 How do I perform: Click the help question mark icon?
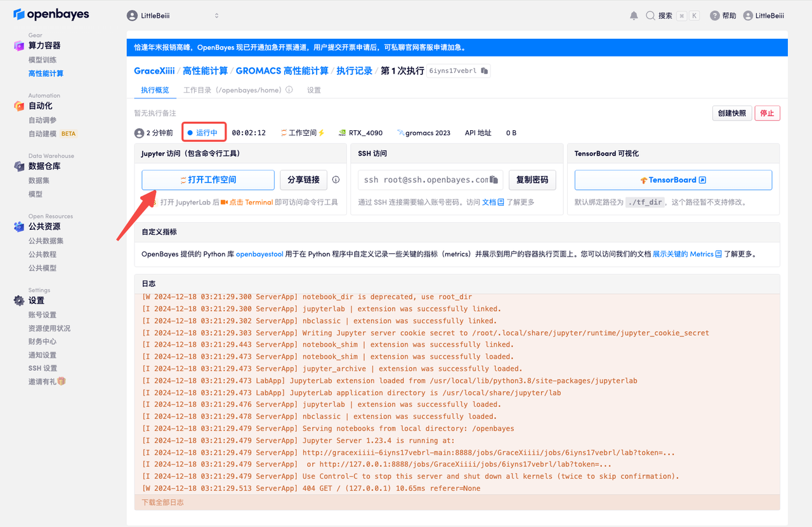[715, 16]
